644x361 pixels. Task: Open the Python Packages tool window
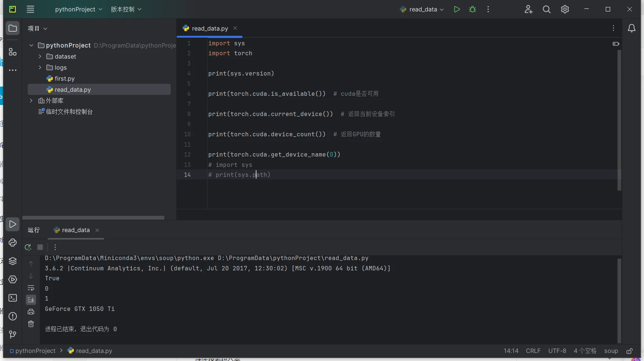pyautogui.click(x=13, y=261)
